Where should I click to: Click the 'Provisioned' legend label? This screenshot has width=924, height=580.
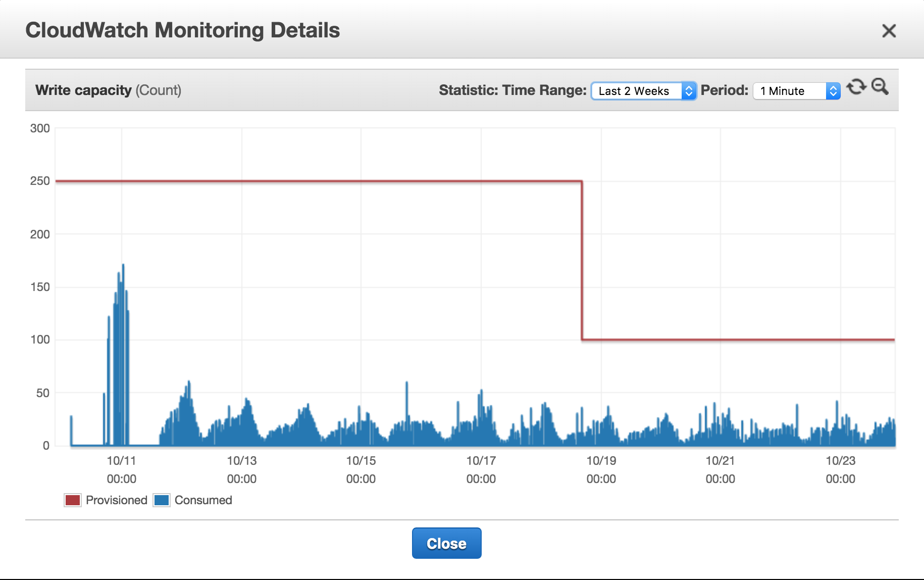point(117,500)
